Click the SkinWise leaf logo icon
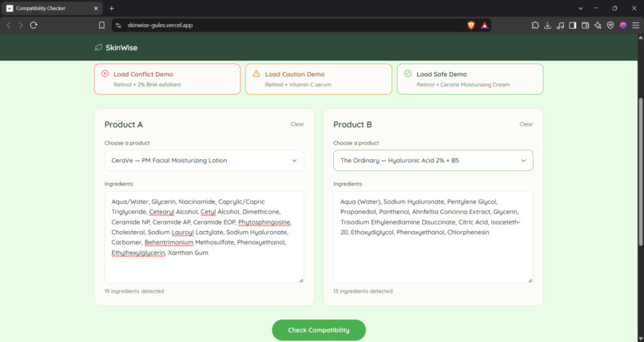 coord(98,48)
